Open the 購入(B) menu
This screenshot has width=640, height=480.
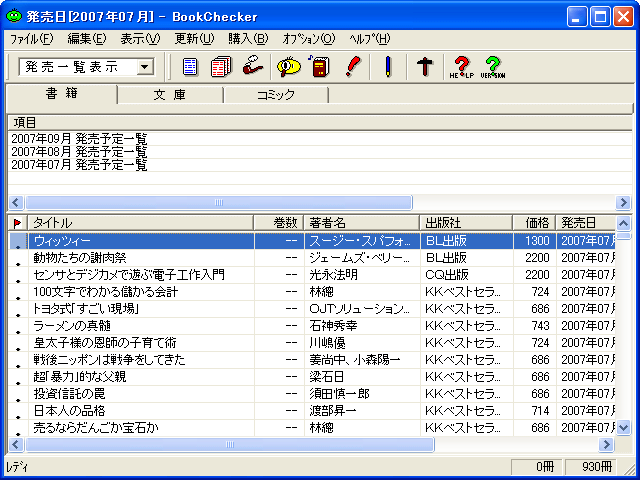[248, 39]
